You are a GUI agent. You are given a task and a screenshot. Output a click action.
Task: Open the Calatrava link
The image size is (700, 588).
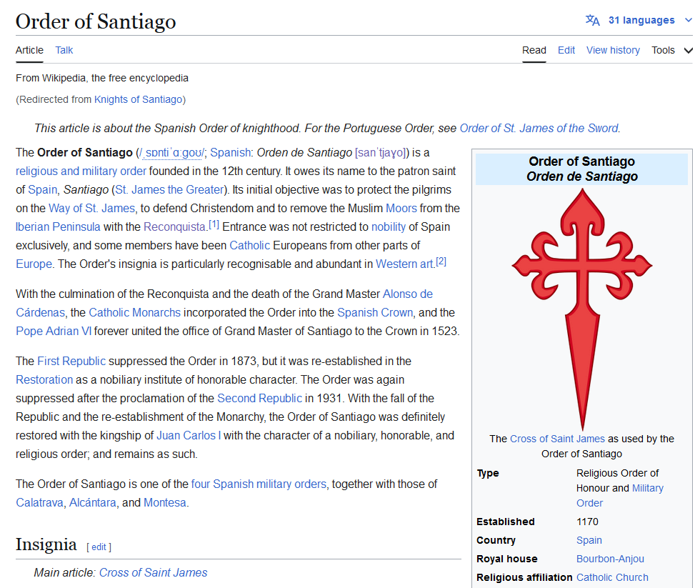pyautogui.click(x=39, y=503)
